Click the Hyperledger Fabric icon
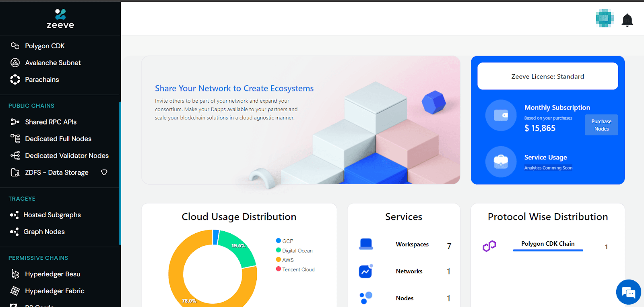The image size is (644, 307). [15, 291]
